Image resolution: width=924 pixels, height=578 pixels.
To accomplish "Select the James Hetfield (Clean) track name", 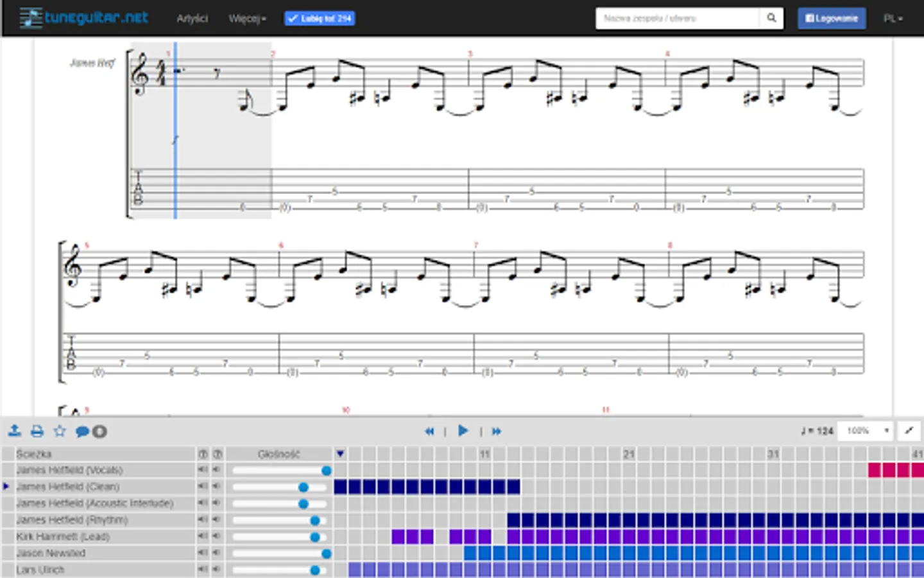I will click(67, 487).
